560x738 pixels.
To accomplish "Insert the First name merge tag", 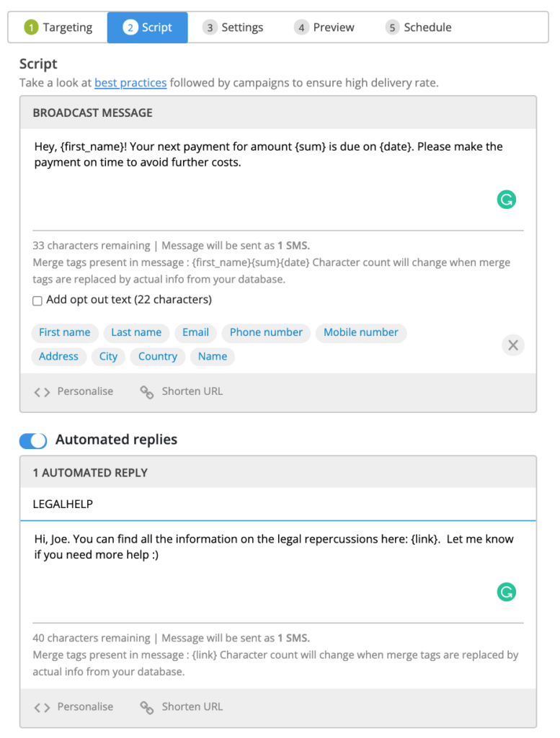I will pos(64,332).
